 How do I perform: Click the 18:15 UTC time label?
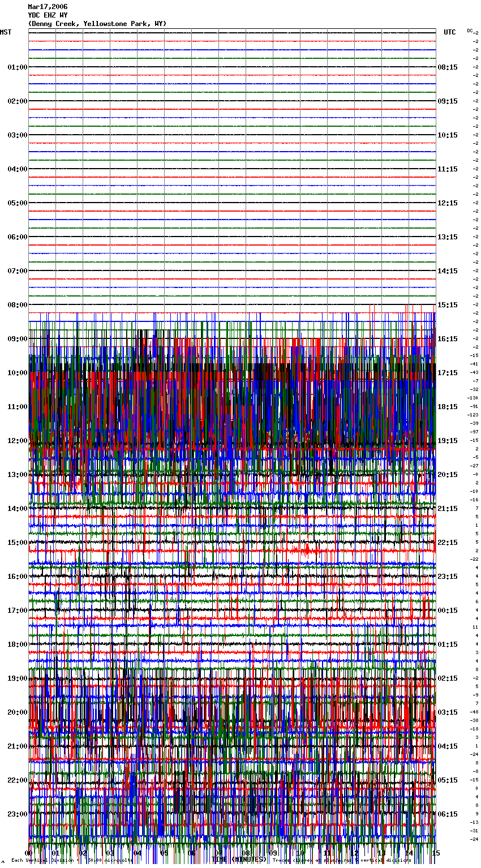click(x=448, y=407)
